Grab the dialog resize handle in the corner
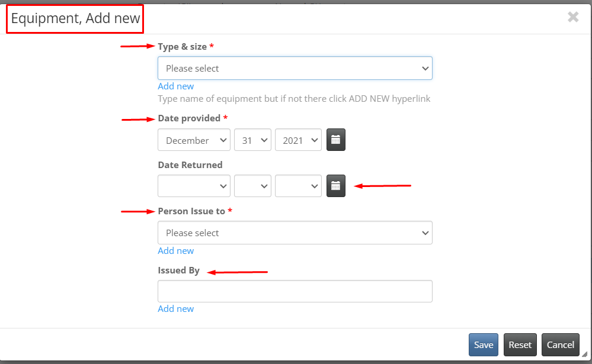592x364 pixels. (x=585, y=354)
